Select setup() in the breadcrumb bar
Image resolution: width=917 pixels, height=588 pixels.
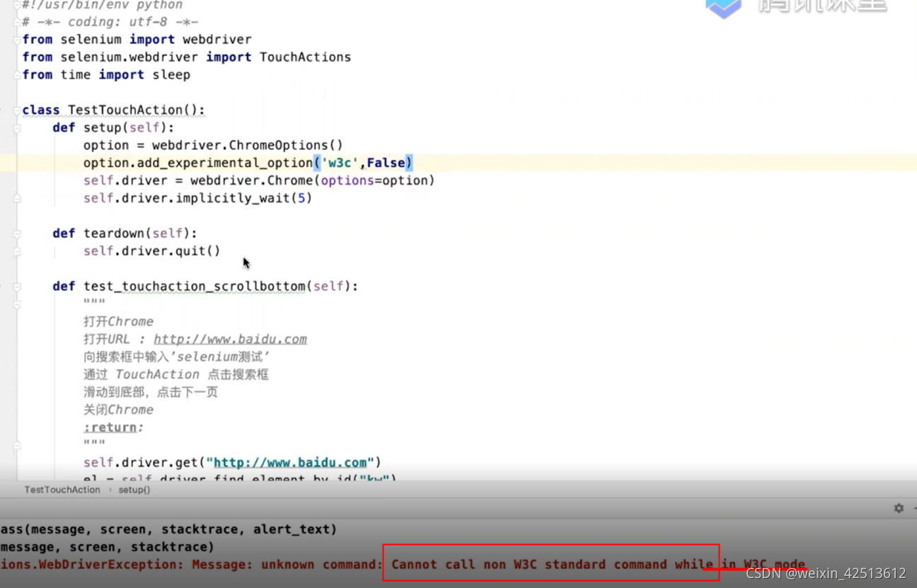(134, 489)
